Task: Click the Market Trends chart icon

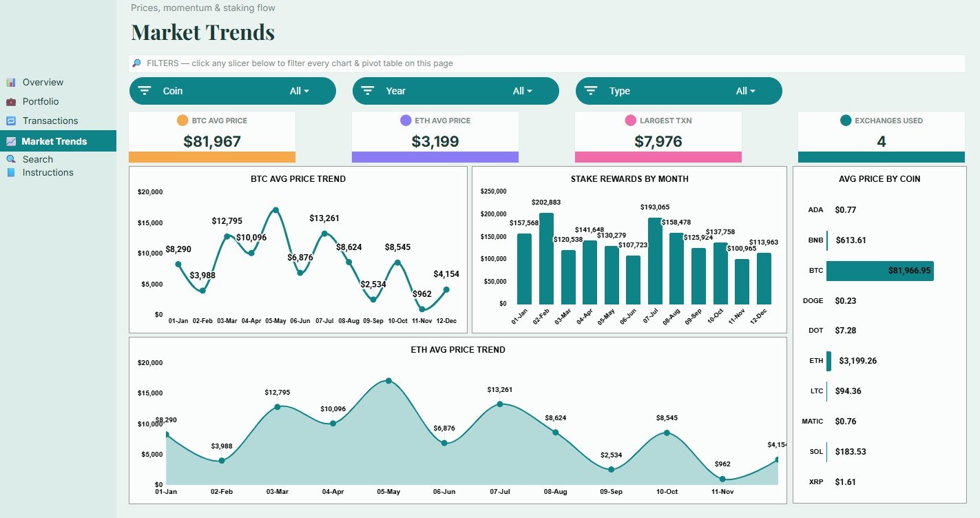Action: [11, 141]
